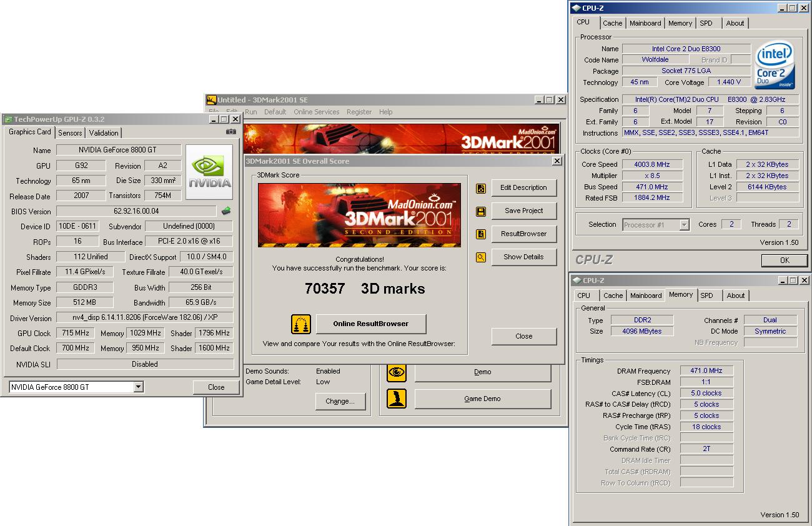Click the eye icon beside Demo

[x=397, y=372]
